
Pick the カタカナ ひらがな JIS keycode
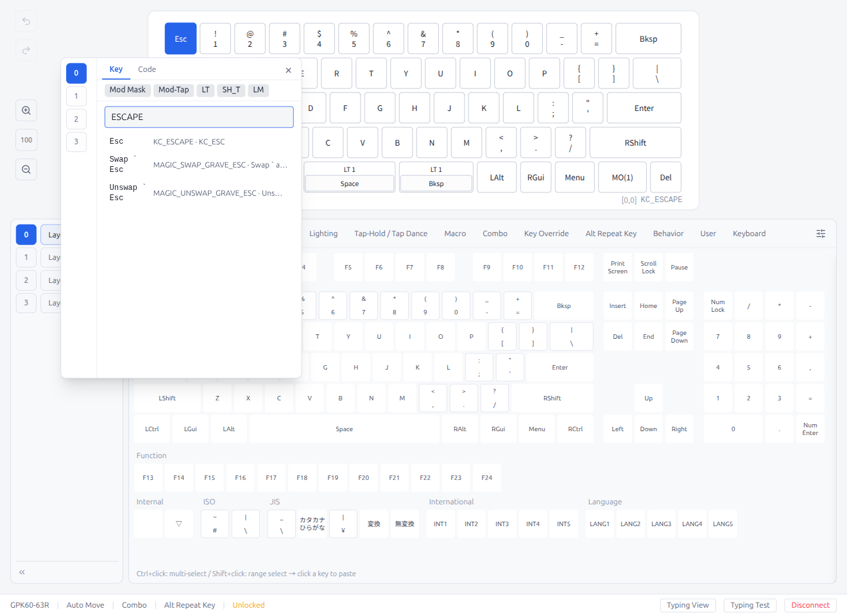click(312, 524)
